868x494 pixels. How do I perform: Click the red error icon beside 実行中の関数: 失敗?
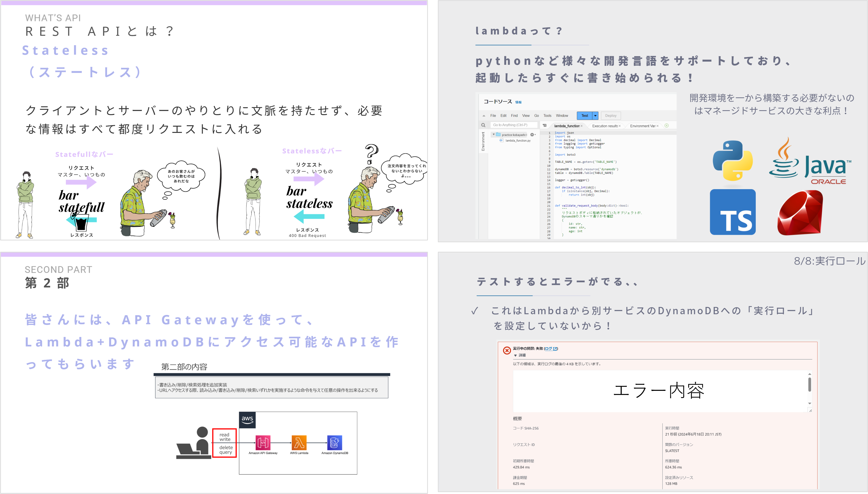tap(507, 350)
